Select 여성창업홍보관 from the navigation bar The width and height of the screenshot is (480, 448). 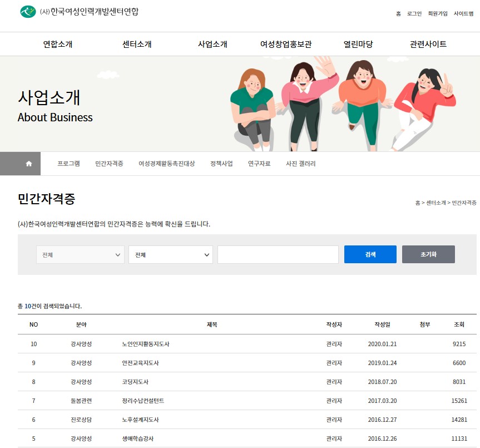point(286,43)
